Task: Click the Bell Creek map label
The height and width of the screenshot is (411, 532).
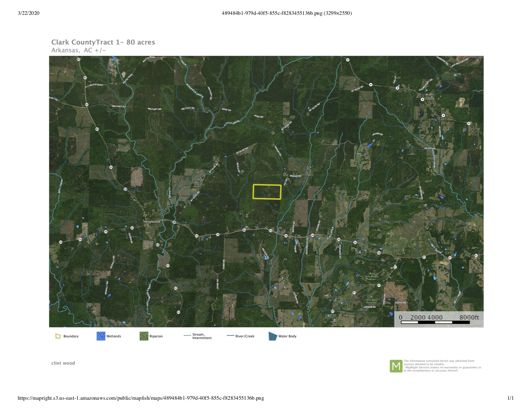Action: coord(60,186)
